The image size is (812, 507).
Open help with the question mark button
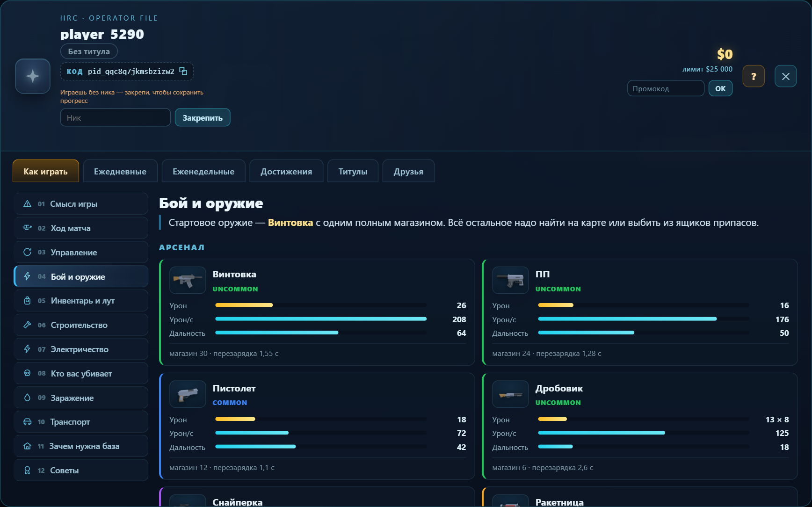[754, 76]
